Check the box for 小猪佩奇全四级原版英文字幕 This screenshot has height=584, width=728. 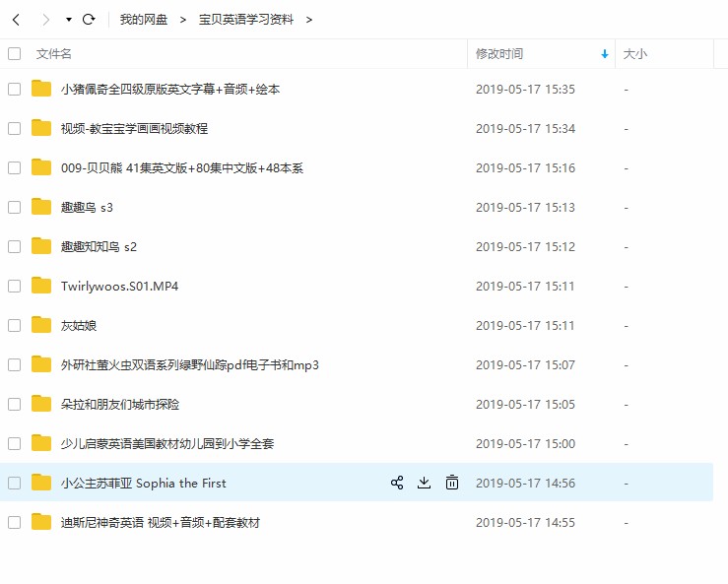[x=15, y=90]
